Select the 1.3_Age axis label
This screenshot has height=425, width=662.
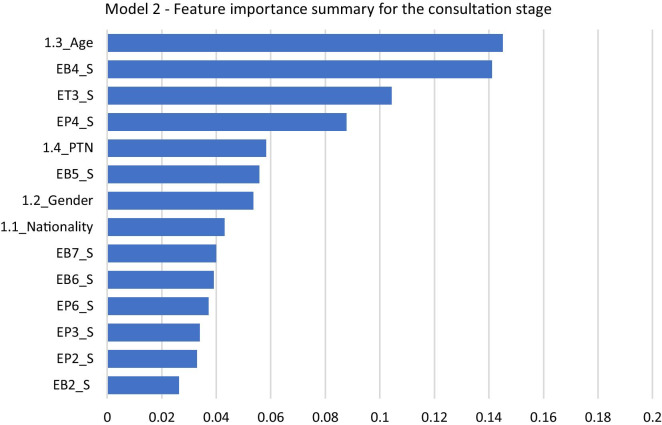(67, 43)
